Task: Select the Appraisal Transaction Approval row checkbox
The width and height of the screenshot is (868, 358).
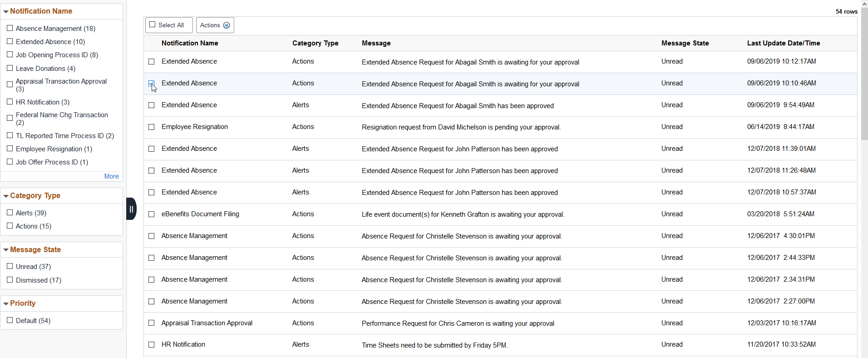Action: point(152,323)
